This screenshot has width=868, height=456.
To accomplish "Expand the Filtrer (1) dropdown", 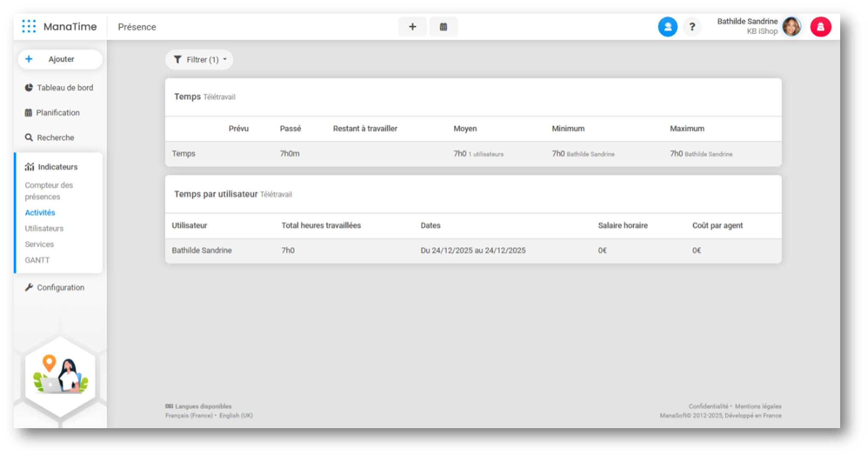I will click(x=199, y=60).
